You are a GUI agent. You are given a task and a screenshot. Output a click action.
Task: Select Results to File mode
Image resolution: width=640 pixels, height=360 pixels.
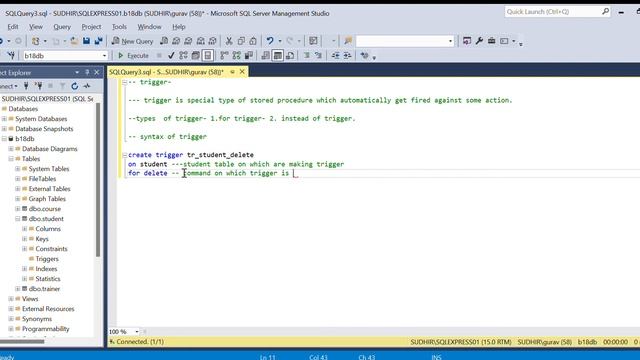coord(290,56)
